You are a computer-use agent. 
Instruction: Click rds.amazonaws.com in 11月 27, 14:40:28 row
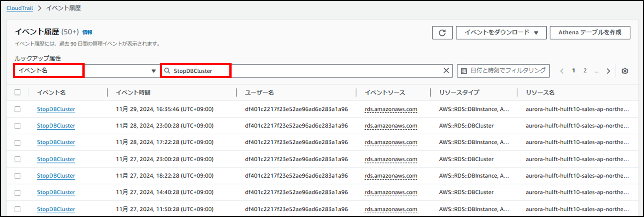coord(391,192)
